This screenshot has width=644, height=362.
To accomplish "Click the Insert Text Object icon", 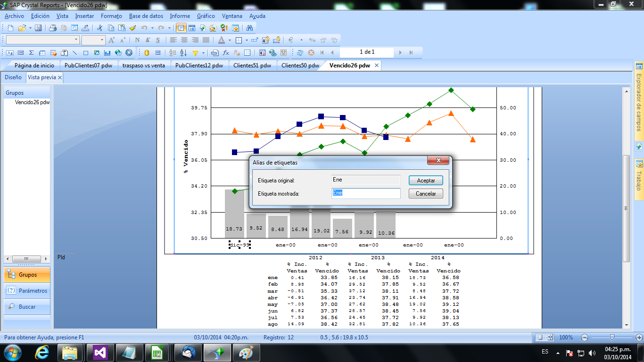I will click(9, 53).
